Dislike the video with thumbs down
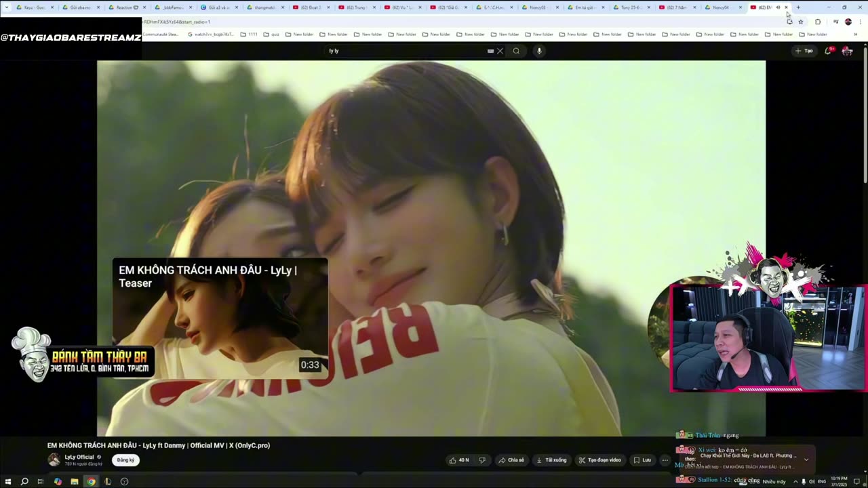The width and height of the screenshot is (868, 488). click(x=482, y=460)
